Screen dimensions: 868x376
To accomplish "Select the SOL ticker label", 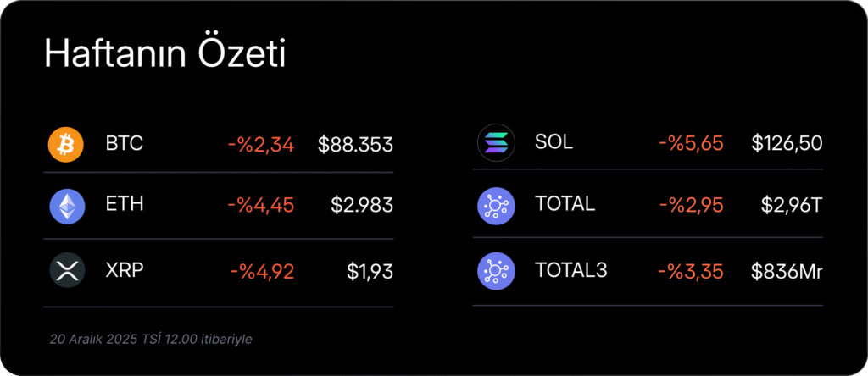I will click(554, 143).
